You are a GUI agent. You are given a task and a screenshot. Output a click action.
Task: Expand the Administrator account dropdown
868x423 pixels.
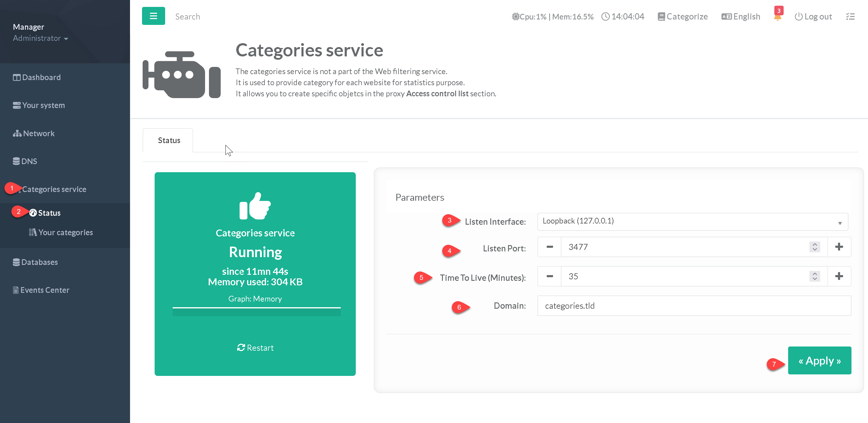click(x=41, y=38)
